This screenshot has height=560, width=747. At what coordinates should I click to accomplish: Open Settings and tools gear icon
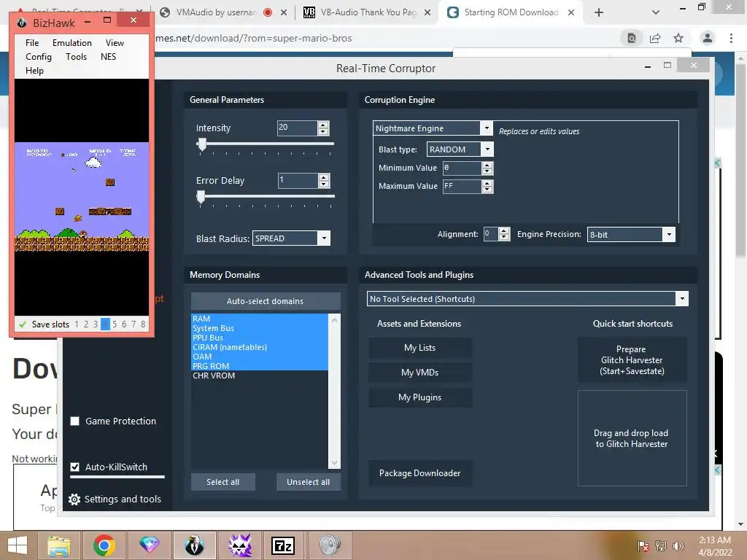pos(74,499)
